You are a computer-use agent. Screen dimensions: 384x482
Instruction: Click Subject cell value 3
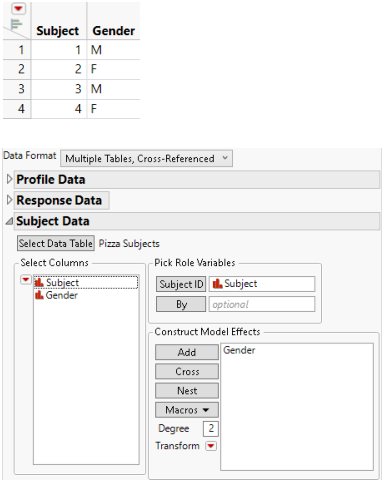tap(59, 89)
